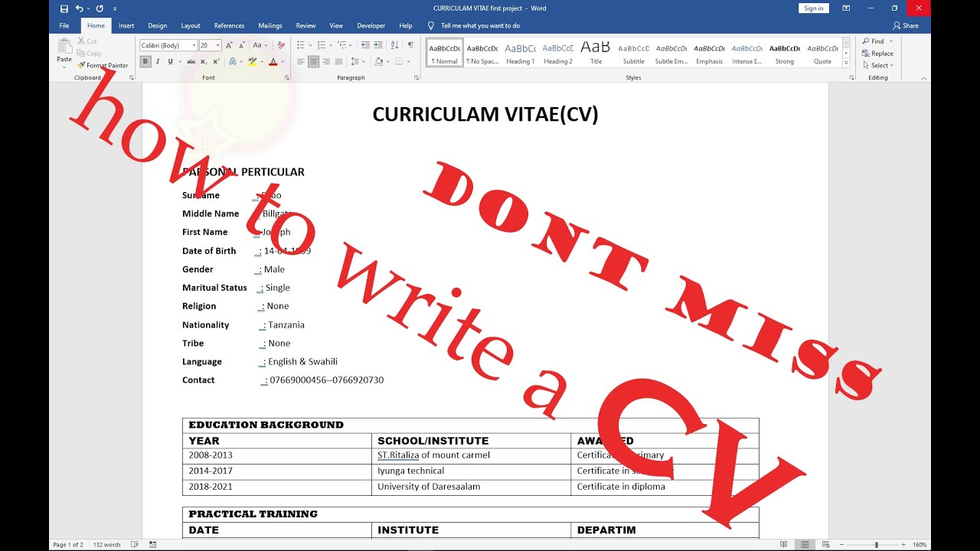The image size is (980, 551).
Task: Apply the Title style
Action: [596, 53]
